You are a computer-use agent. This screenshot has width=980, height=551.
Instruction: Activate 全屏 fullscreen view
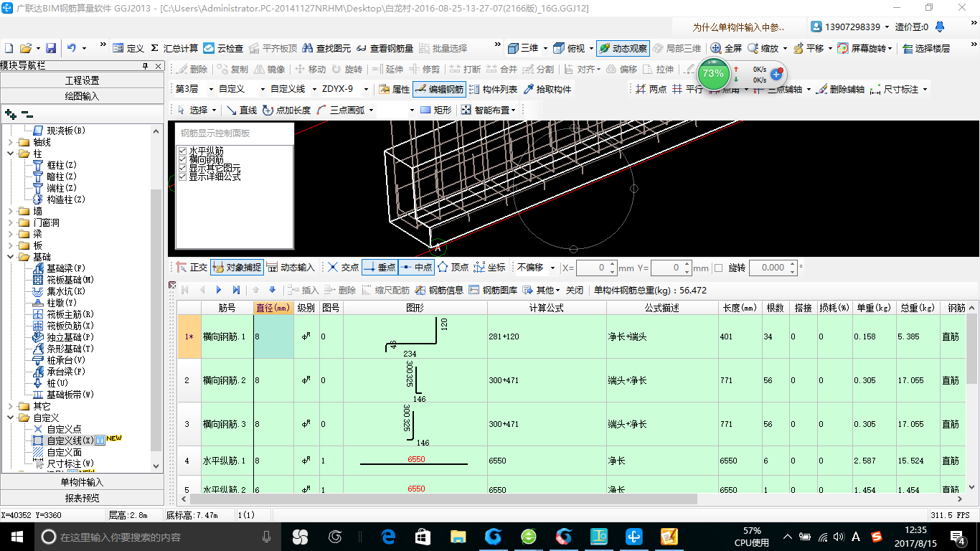pos(726,48)
